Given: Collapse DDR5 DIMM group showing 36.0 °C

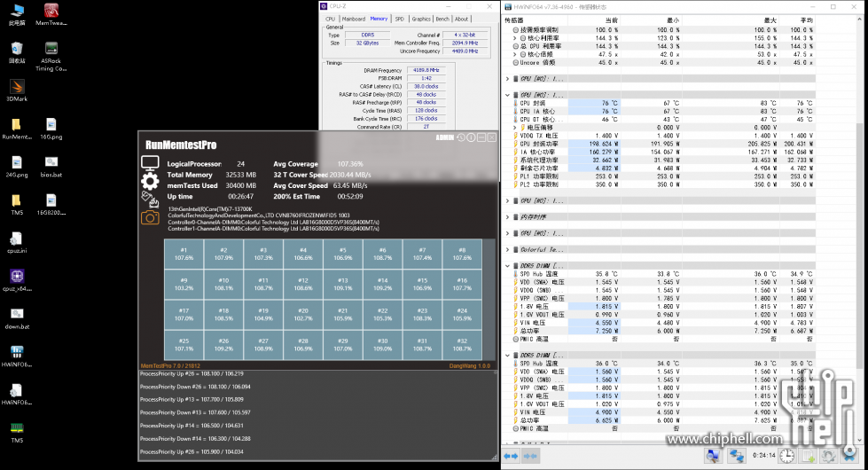Looking at the screenshot, I should [508, 356].
